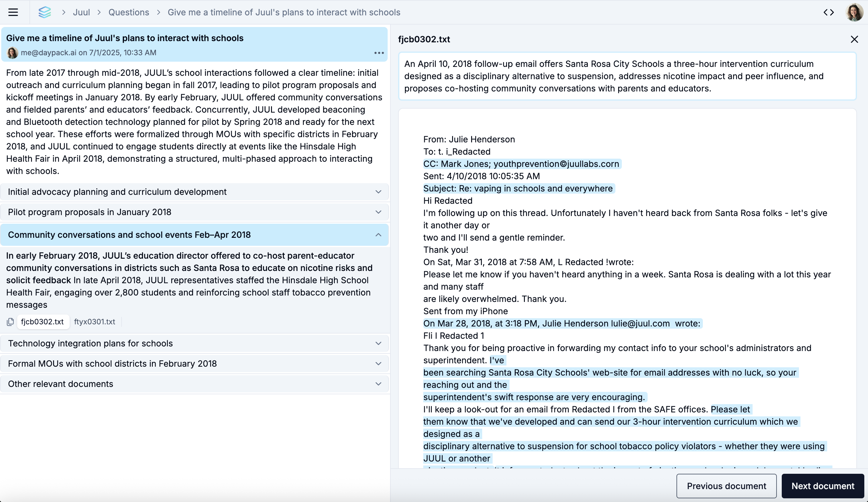
Task: Click the Next document button
Action: coord(823,486)
